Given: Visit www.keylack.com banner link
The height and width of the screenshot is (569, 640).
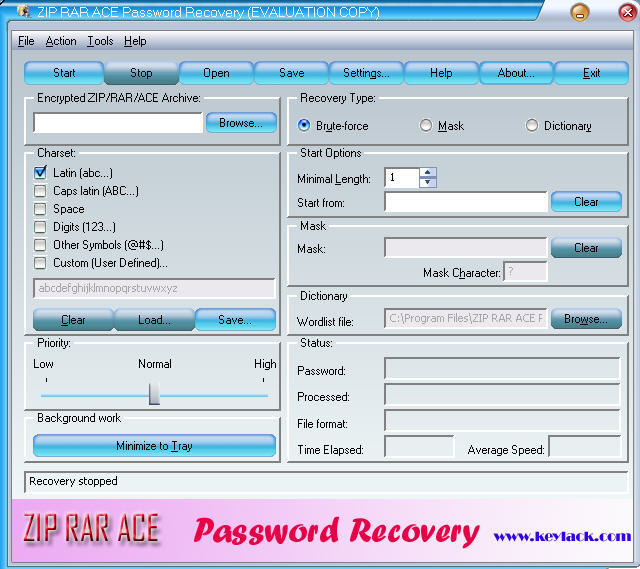Looking at the screenshot, I should [x=562, y=536].
